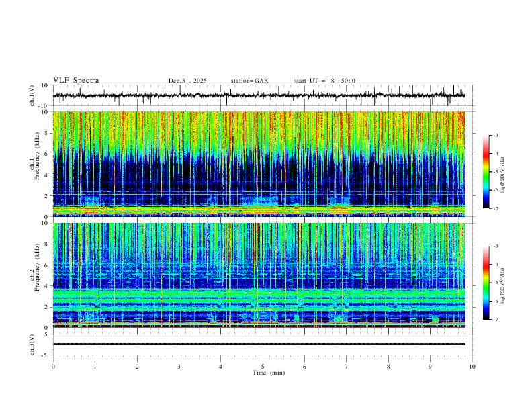
Task: Click the time axis tick label '7'
Action: pyautogui.click(x=347, y=367)
